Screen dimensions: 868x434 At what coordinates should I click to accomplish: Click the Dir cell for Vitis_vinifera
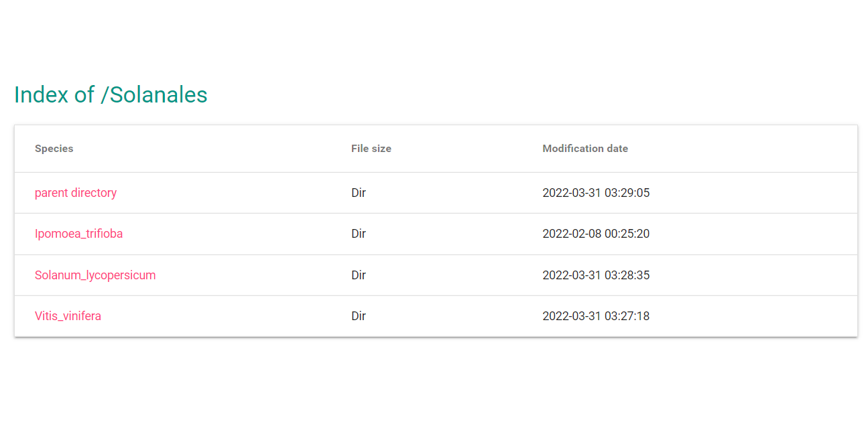(x=359, y=316)
